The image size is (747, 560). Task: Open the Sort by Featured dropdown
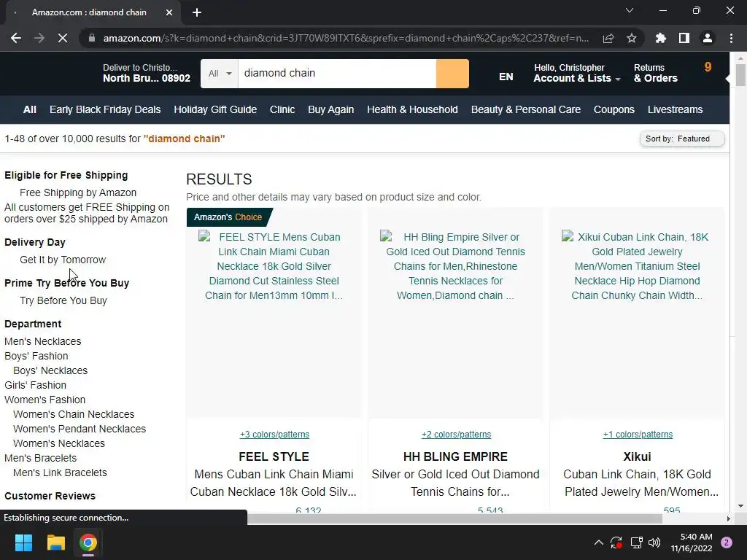click(682, 139)
